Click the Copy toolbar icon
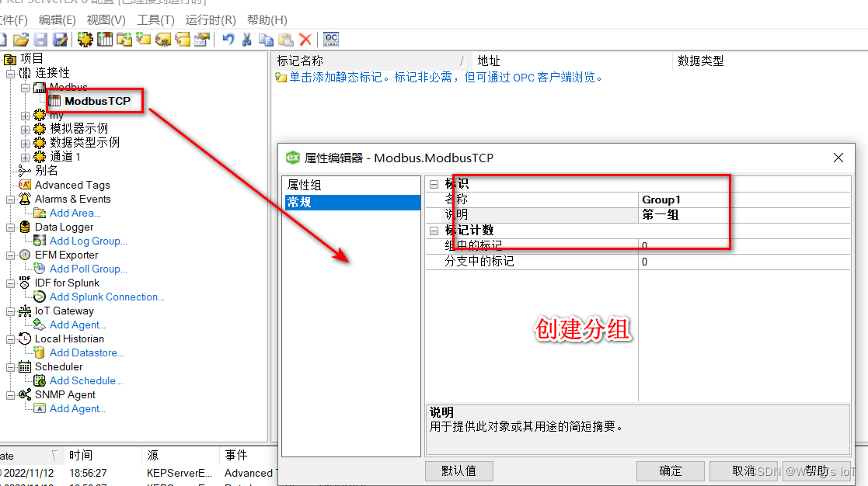The height and width of the screenshot is (486, 868). 267,40
